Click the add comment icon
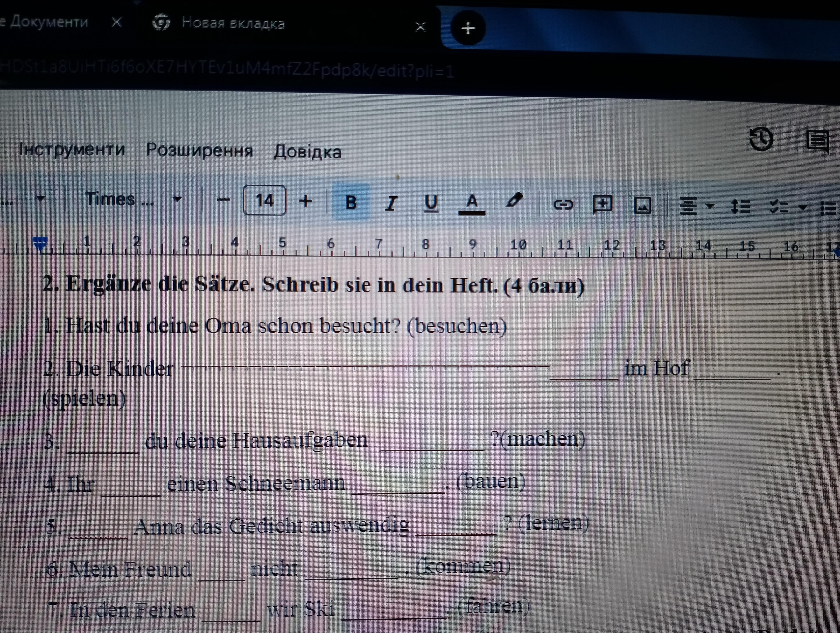The height and width of the screenshot is (633, 840). 603,205
